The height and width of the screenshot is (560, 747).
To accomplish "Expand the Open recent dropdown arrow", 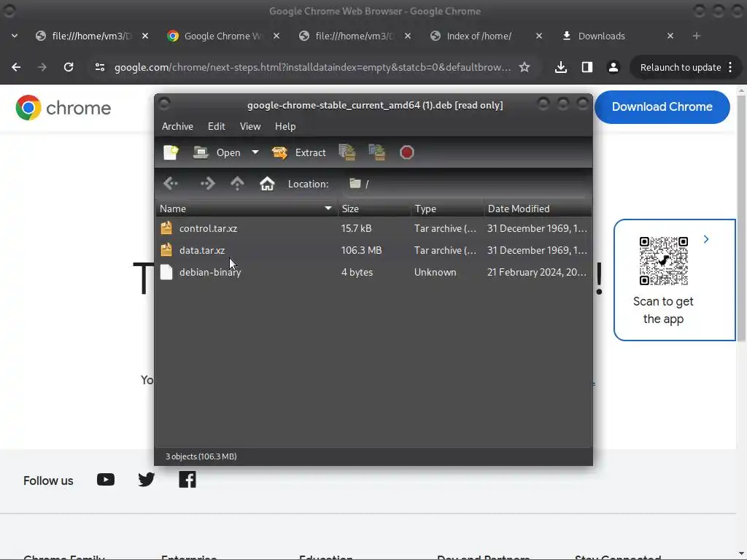I will tap(255, 152).
